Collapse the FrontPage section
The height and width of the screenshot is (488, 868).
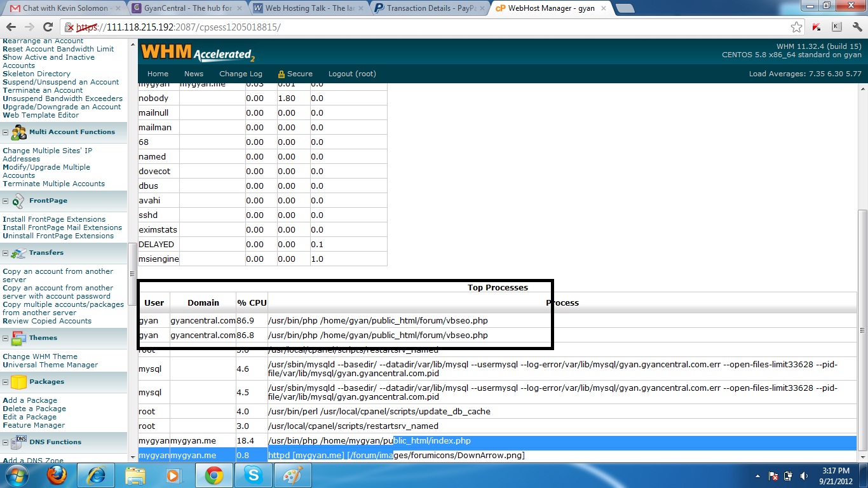6,201
